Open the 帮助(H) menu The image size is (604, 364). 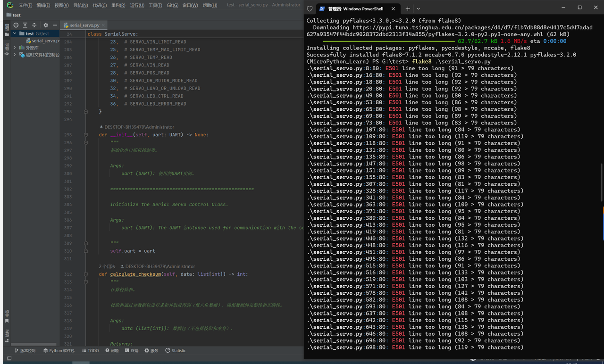click(210, 5)
